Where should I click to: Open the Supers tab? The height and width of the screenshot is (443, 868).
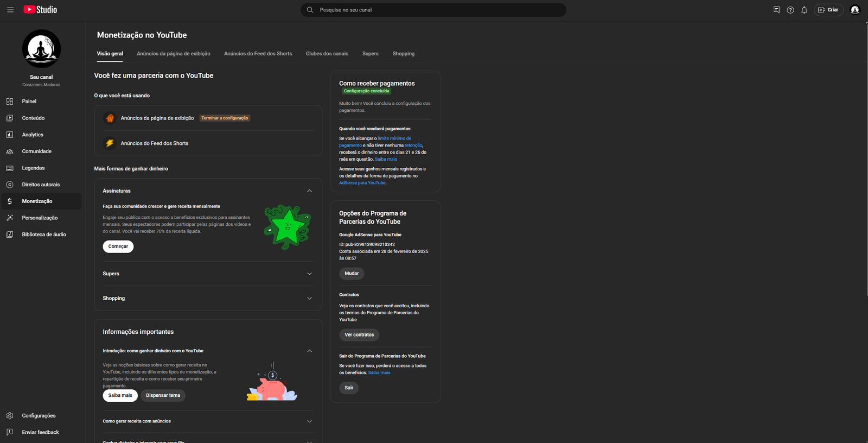click(371, 54)
